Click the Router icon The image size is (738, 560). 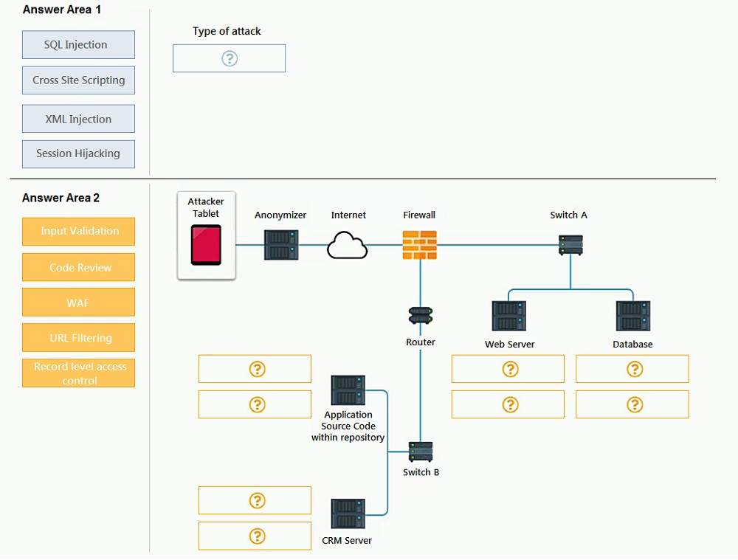[421, 316]
